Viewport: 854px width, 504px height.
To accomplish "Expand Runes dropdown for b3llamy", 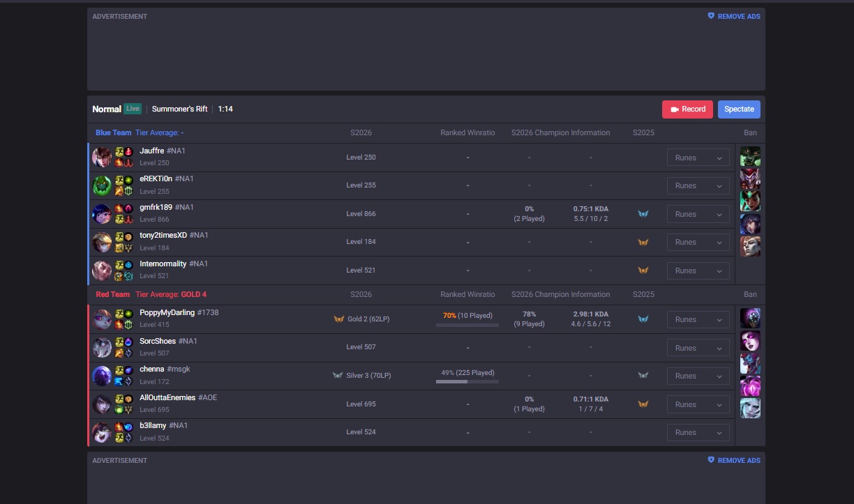I will [698, 432].
